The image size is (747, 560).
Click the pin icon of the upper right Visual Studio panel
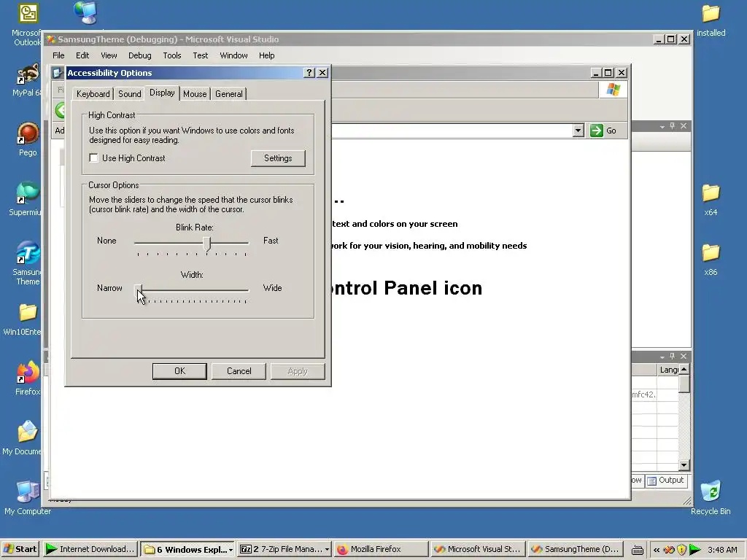click(x=672, y=125)
